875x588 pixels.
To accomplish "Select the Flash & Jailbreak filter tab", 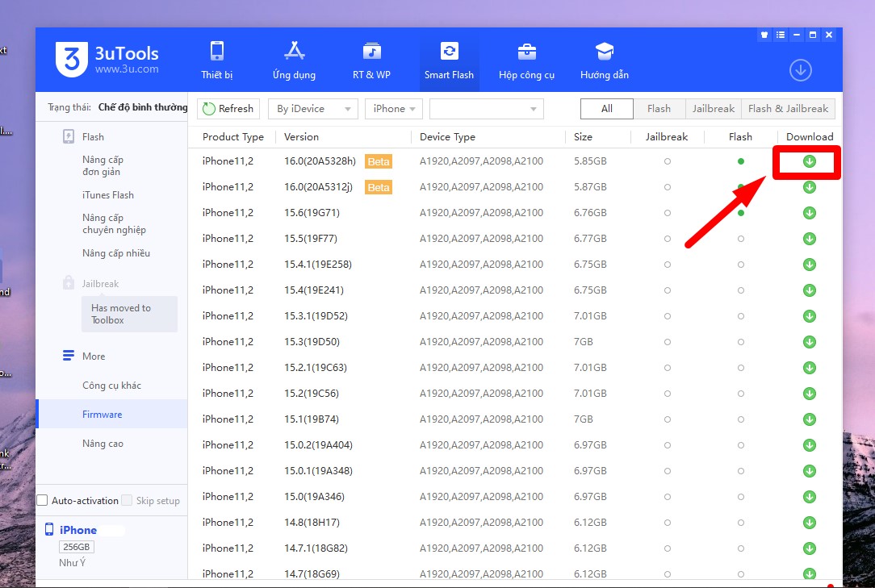I will tap(788, 109).
